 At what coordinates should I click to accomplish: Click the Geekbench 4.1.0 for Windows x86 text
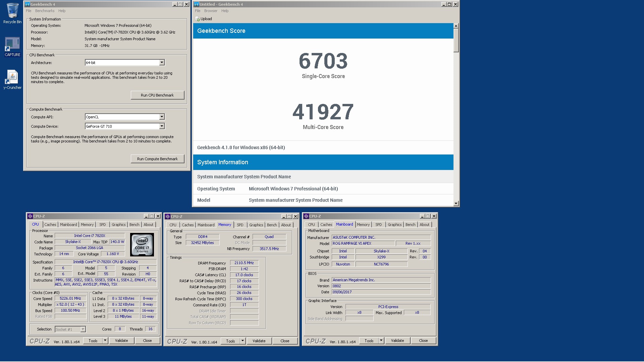pos(241,147)
